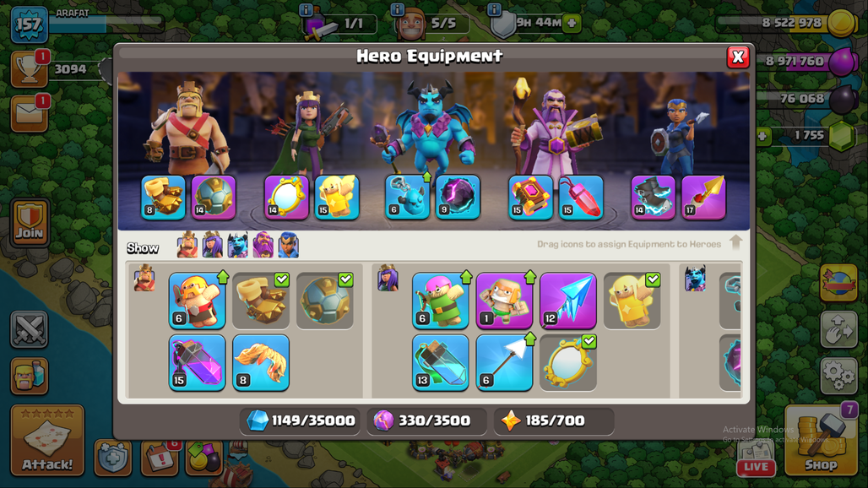Click the shield timer plus button
The width and height of the screenshot is (868, 488).
[572, 24]
